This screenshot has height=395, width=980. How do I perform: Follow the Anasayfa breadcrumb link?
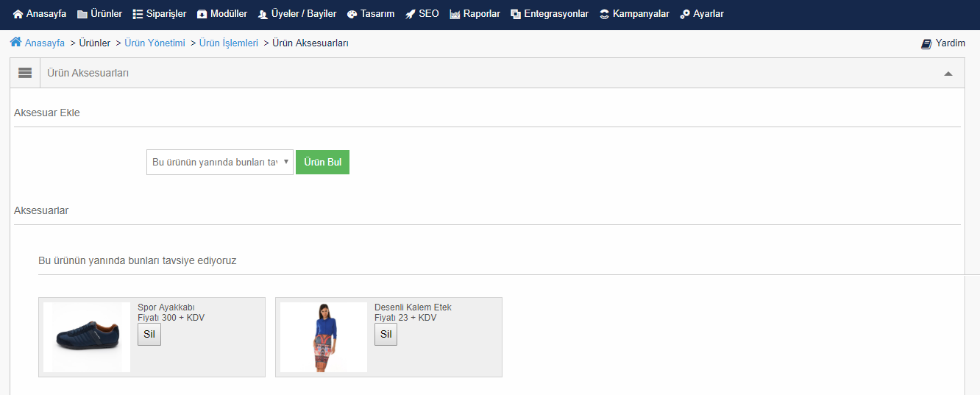(45, 43)
